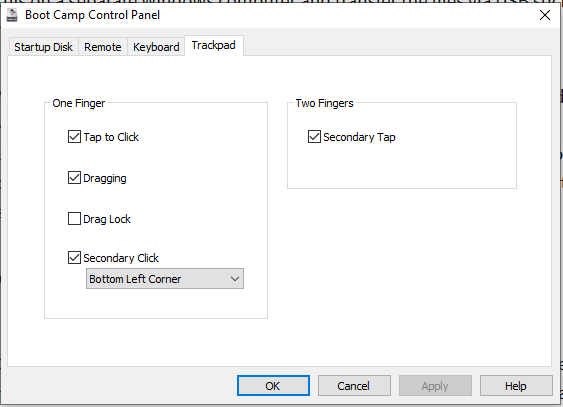Open the Bottom Left Corner dropdown
The width and height of the screenshot is (563, 407).
pyautogui.click(x=165, y=279)
